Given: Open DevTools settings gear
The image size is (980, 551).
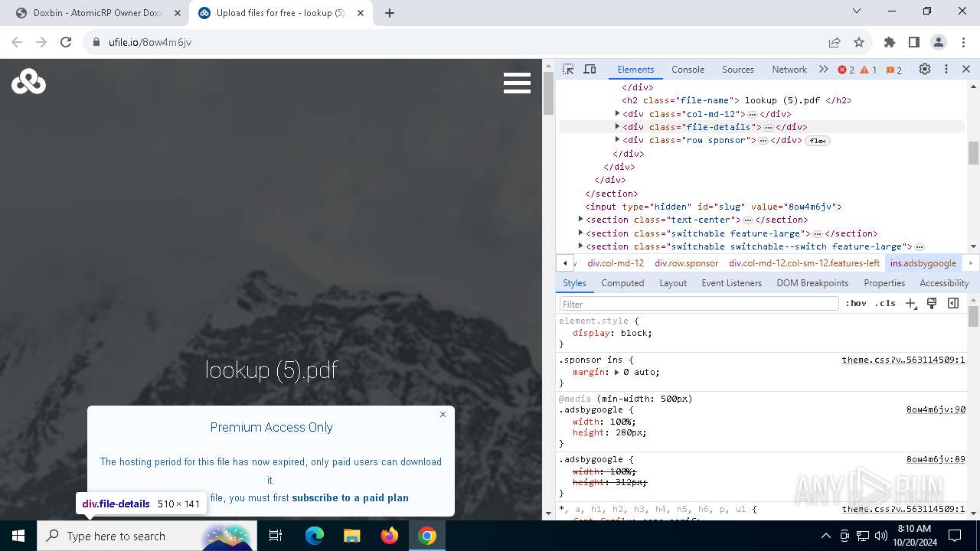Looking at the screenshot, I should [925, 69].
